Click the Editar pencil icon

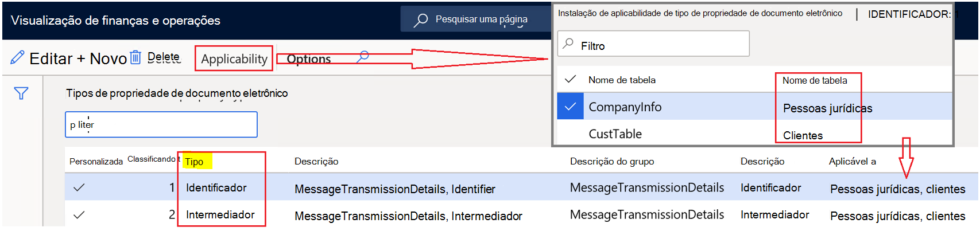click(x=17, y=57)
